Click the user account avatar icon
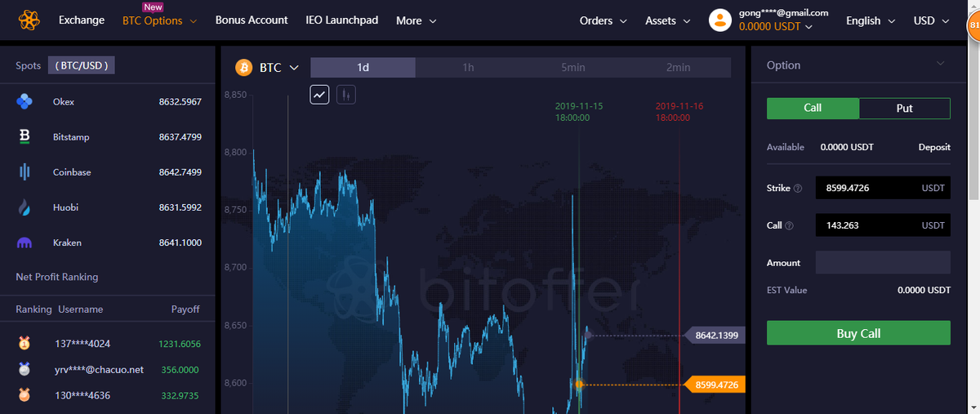980x414 pixels. tap(719, 20)
